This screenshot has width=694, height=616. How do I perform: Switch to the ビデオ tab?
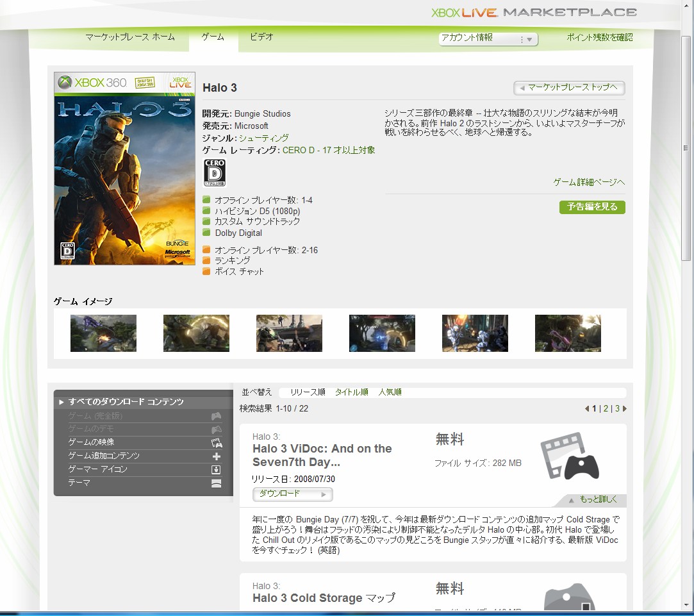coord(261,37)
